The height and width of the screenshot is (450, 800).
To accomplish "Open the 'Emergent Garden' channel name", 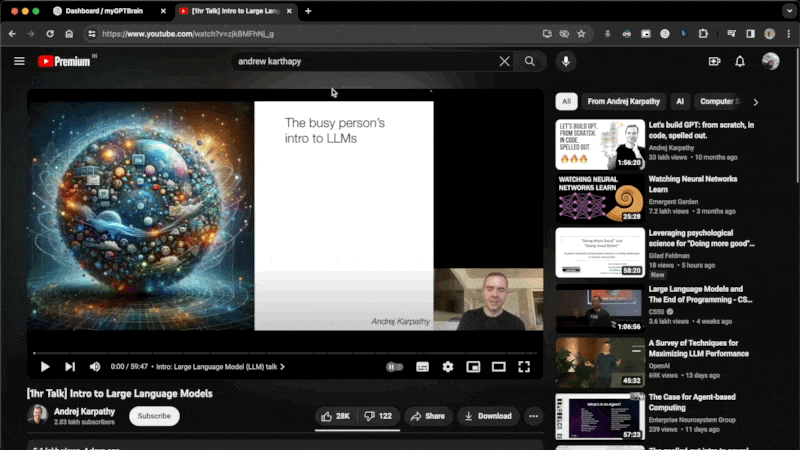I will [673, 202].
